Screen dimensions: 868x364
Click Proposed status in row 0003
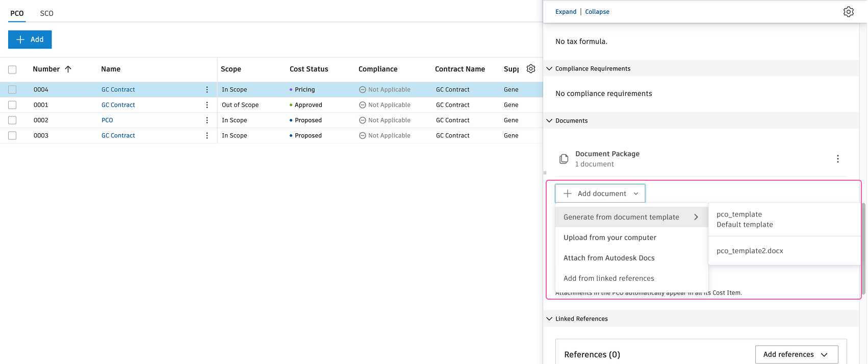(308, 135)
